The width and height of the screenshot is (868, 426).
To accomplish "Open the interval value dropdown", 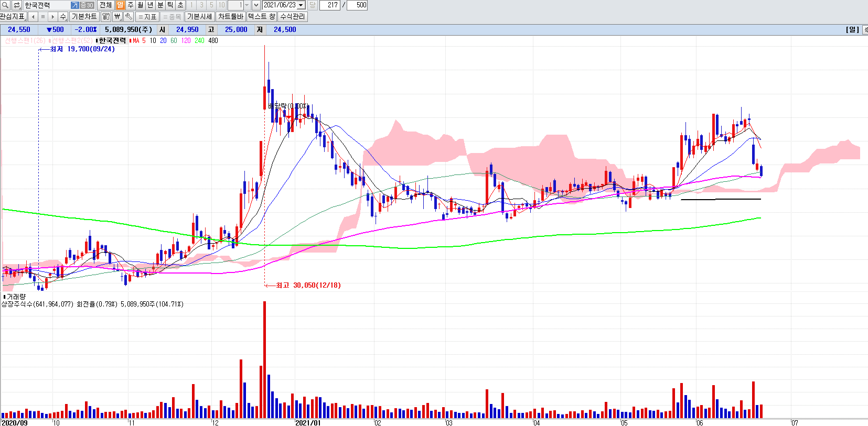I will click(x=247, y=5).
